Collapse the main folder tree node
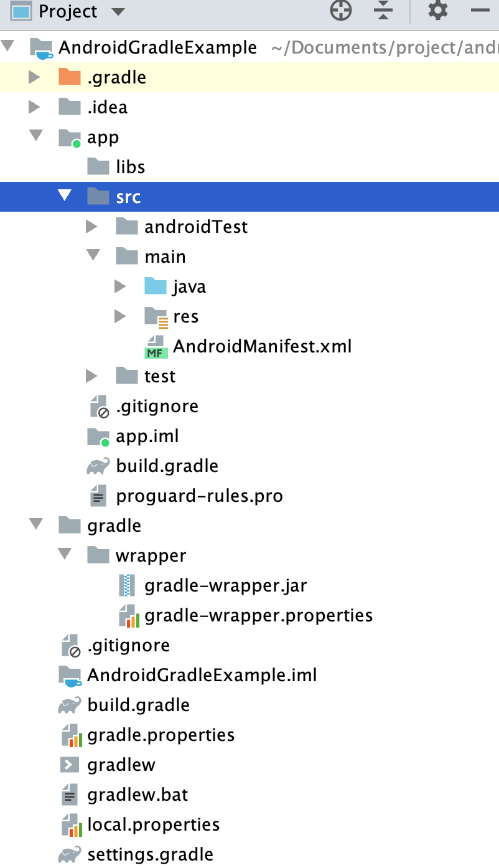This screenshot has height=868, width=499. [x=92, y=256]
